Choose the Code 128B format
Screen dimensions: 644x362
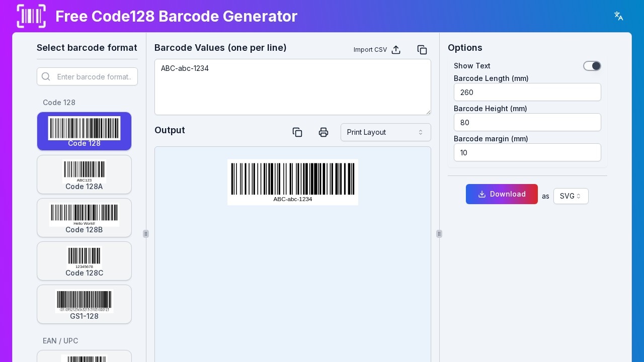(84, 218)
